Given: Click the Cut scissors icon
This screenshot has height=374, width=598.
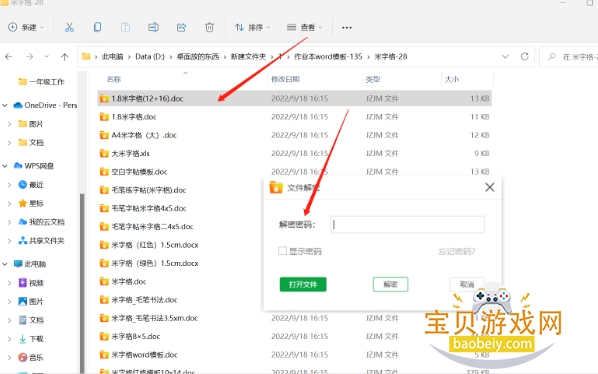Looking at the screenshot, I should click(x=69, y=27).
